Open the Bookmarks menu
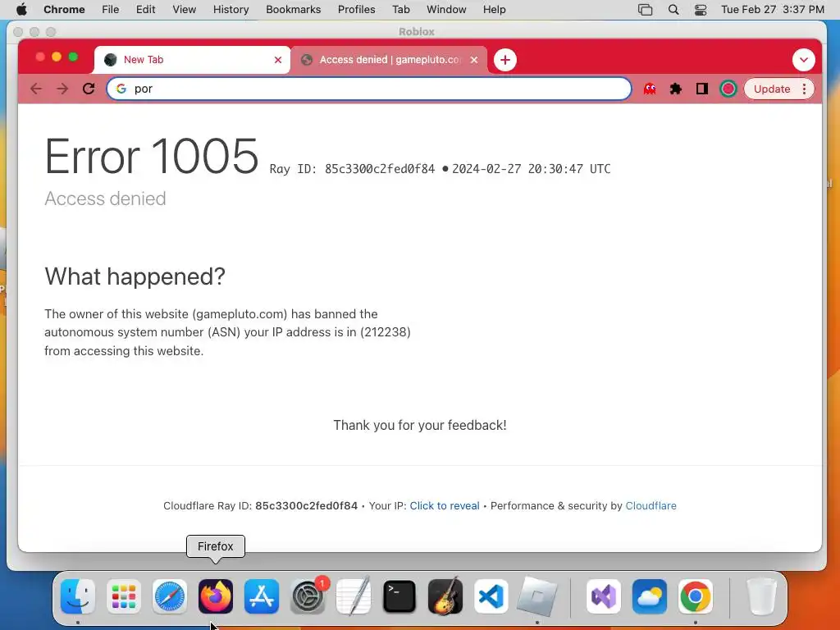840x630 pixels. (293, 10)
